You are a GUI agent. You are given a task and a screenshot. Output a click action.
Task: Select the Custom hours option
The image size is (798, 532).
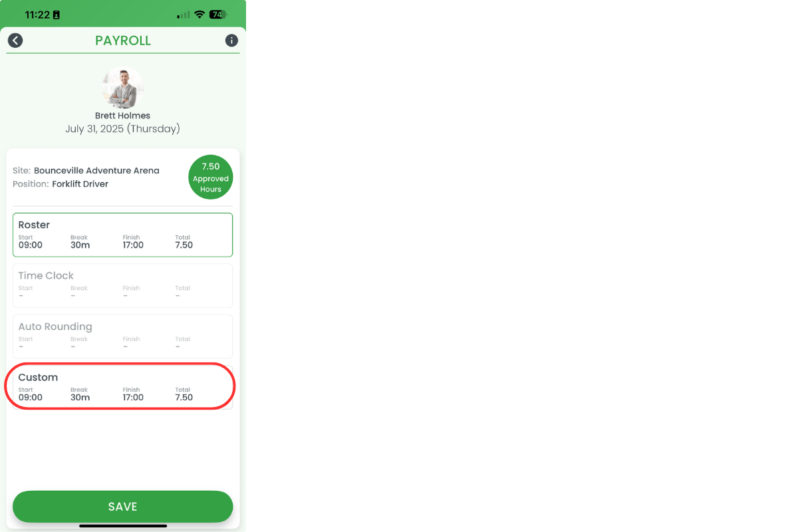[x=122, y=387]
